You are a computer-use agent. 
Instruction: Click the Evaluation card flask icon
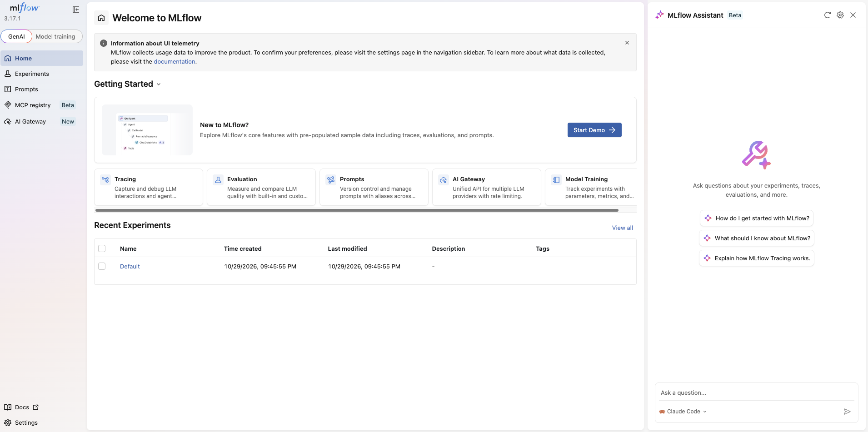[218, 180]
